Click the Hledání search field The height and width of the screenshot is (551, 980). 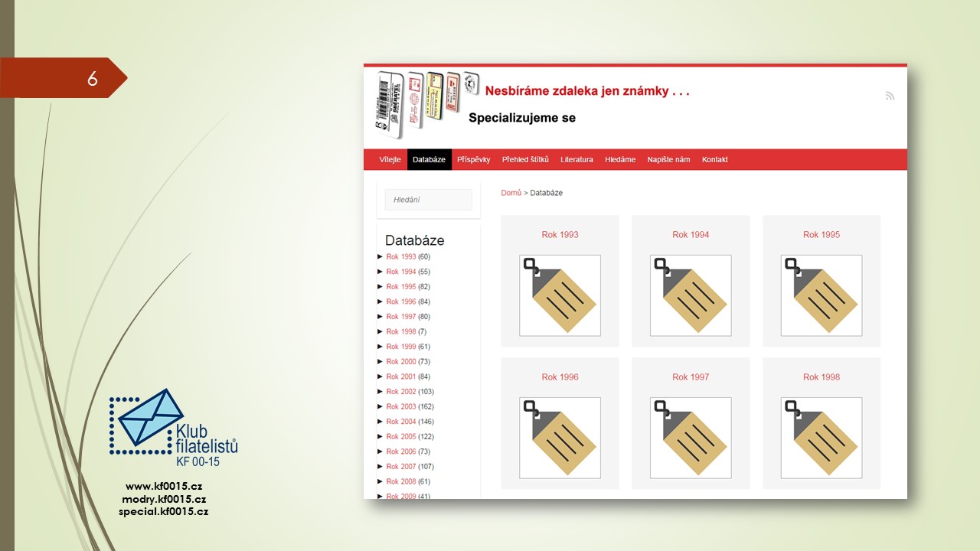[428, 200]
